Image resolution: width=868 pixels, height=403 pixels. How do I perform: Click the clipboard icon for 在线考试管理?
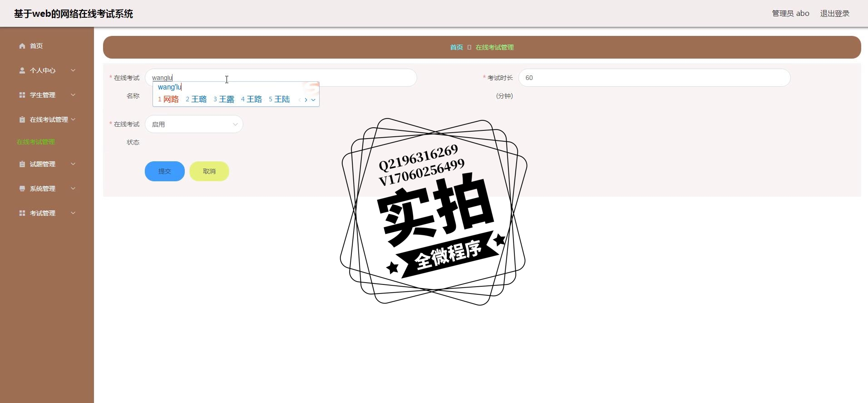point(22,119)
